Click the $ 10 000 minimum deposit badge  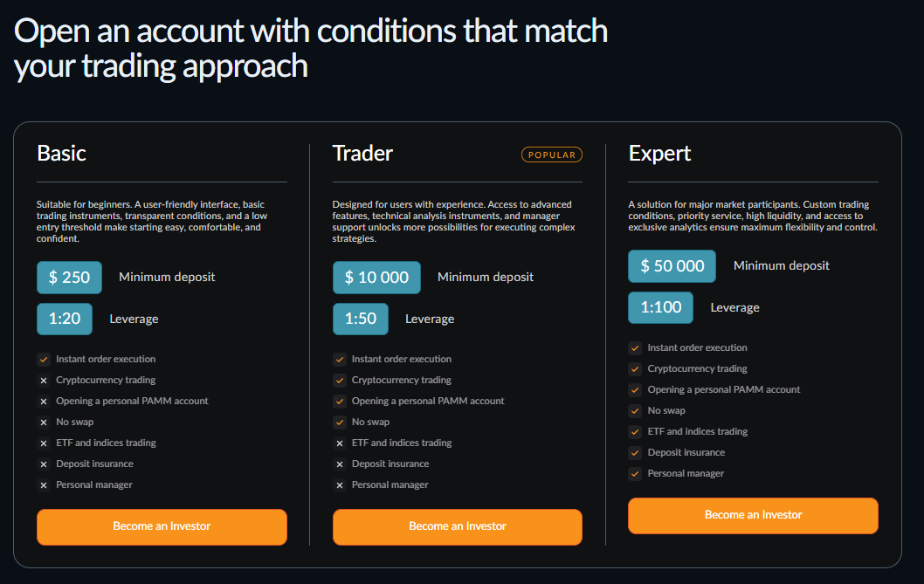tap(376, 278)
